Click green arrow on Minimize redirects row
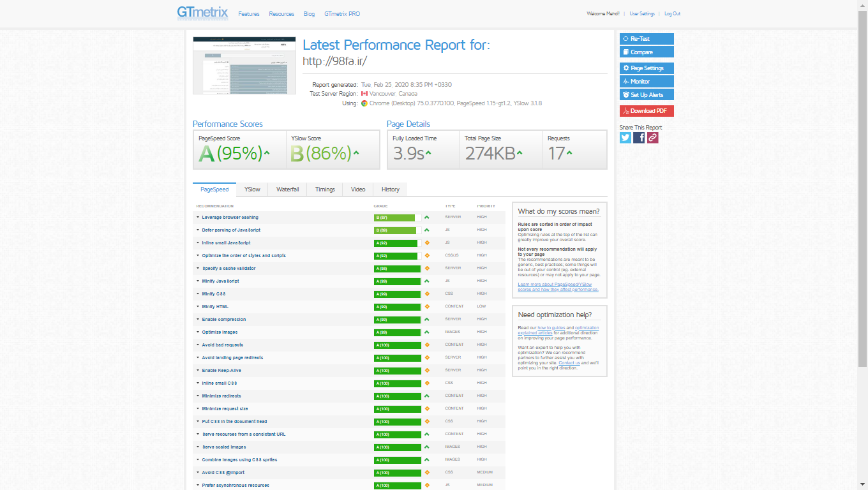The height and width of the screenshot is (490, 868). click(x=427, y=396)
